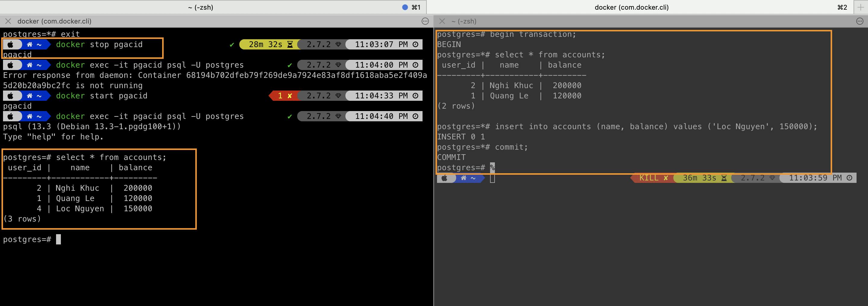Click "(3 rows)" in the left pane

22,218
